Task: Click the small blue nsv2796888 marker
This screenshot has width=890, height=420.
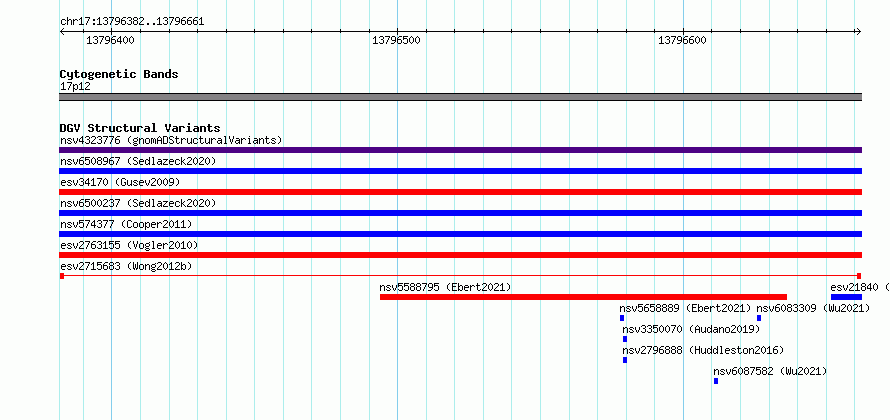Action: tap(625, 360)
